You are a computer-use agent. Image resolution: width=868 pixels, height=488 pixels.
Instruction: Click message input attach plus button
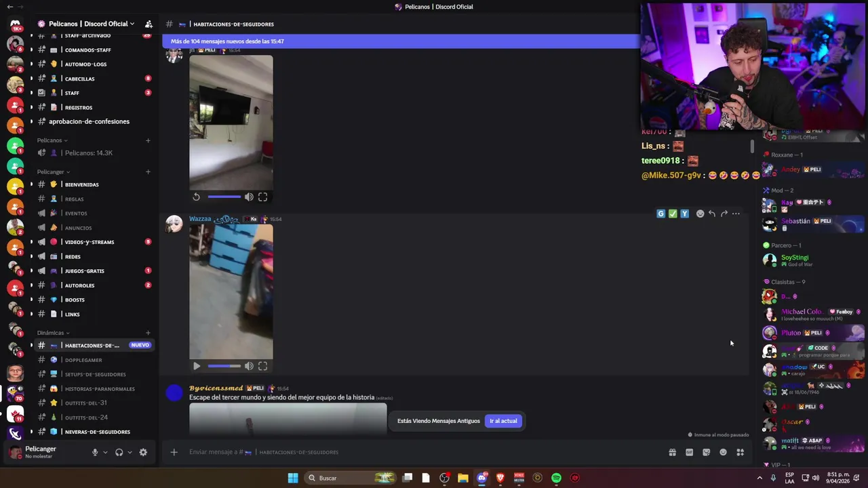coord(174,452)
